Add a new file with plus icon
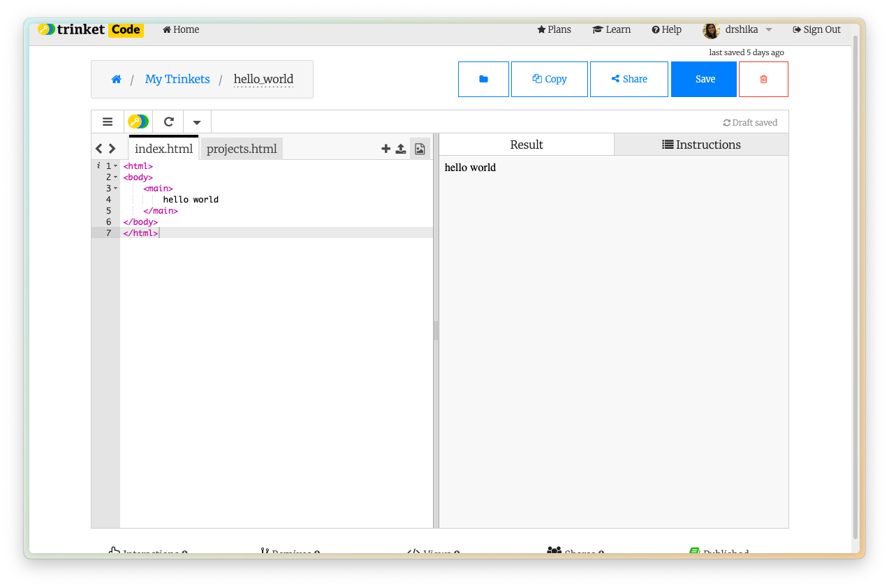Screen dimensions: 889x588 pos(385,149)
